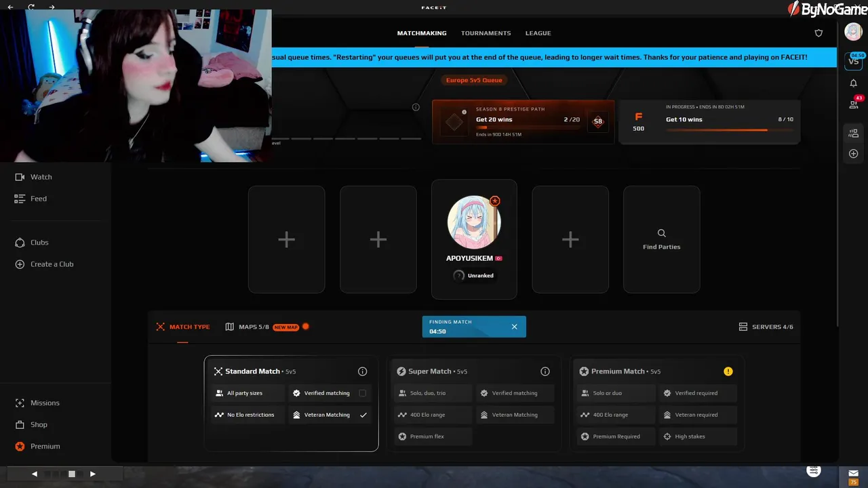The width and height of the screenshot is (868, 488).
Task: Click High stakes in Premium Match
Action: 698,436
